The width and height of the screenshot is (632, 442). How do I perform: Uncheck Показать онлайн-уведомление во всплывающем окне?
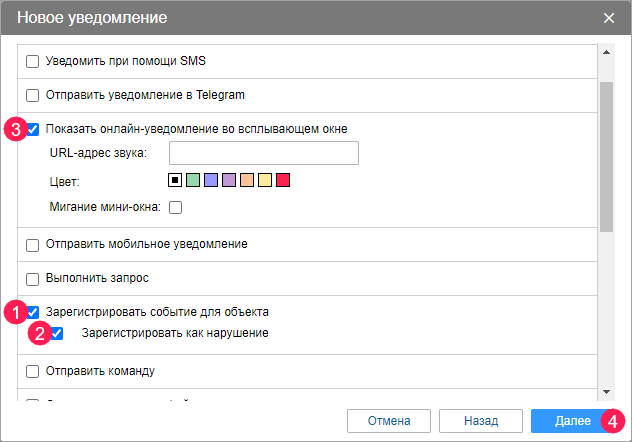(x=33, y=129)
